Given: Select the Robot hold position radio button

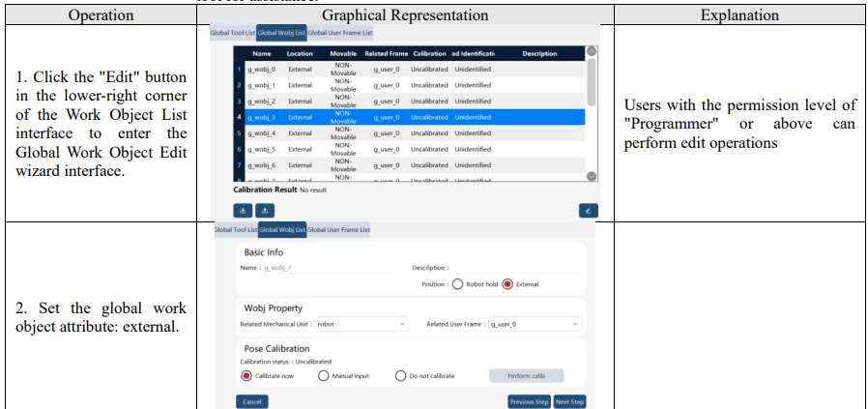Looking at the screenshot, I should click(x=457, y=284).
